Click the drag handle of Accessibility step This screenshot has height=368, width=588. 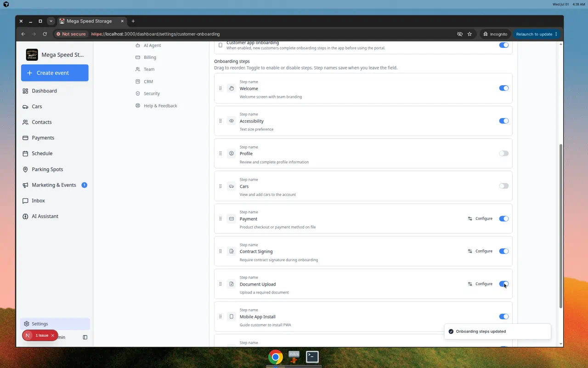tap(220, 121)
